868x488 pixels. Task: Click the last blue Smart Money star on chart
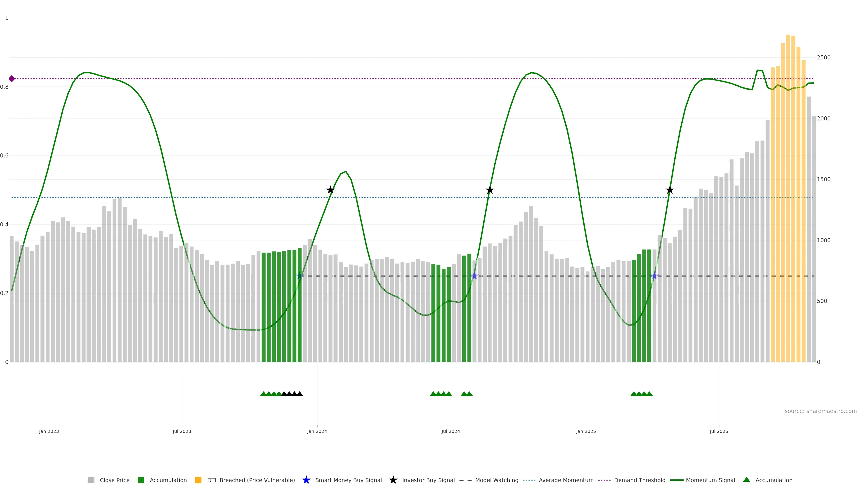pos(654,276)
